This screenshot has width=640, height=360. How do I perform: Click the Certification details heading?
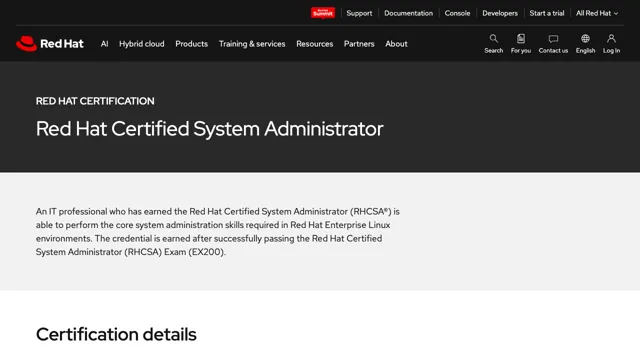click(x=116, y=334)
